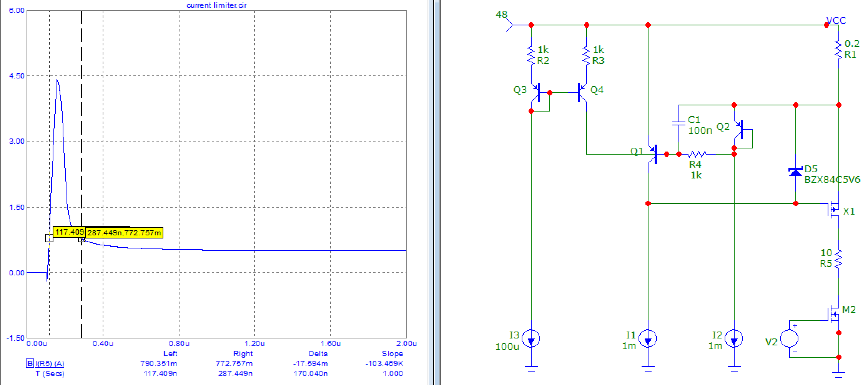Click the yellow tooltip showing 117.409
Image resolution: width=868 pixels, height=385 pixels.
(69, 232)
